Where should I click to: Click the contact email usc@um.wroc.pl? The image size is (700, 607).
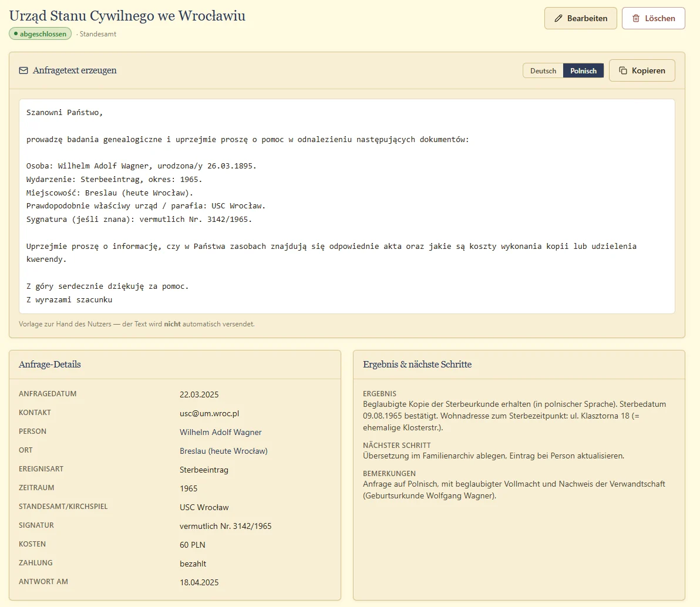pos(210,413)
